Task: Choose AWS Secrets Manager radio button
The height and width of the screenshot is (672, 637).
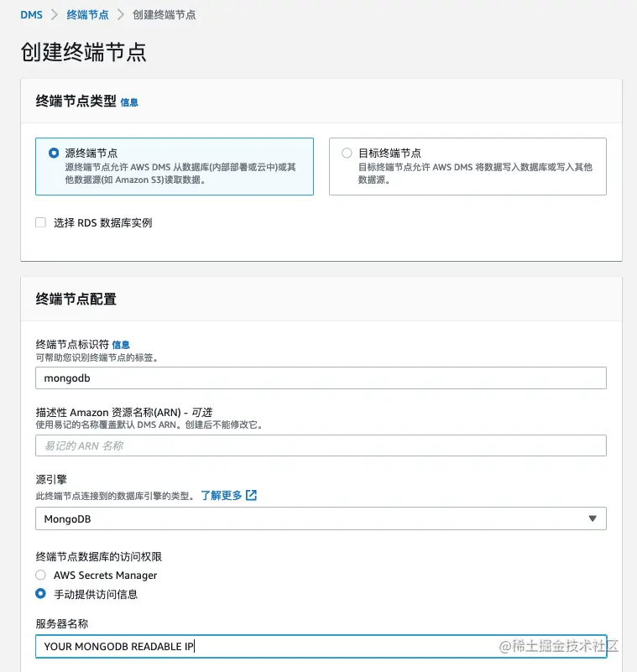Action: 41,575
